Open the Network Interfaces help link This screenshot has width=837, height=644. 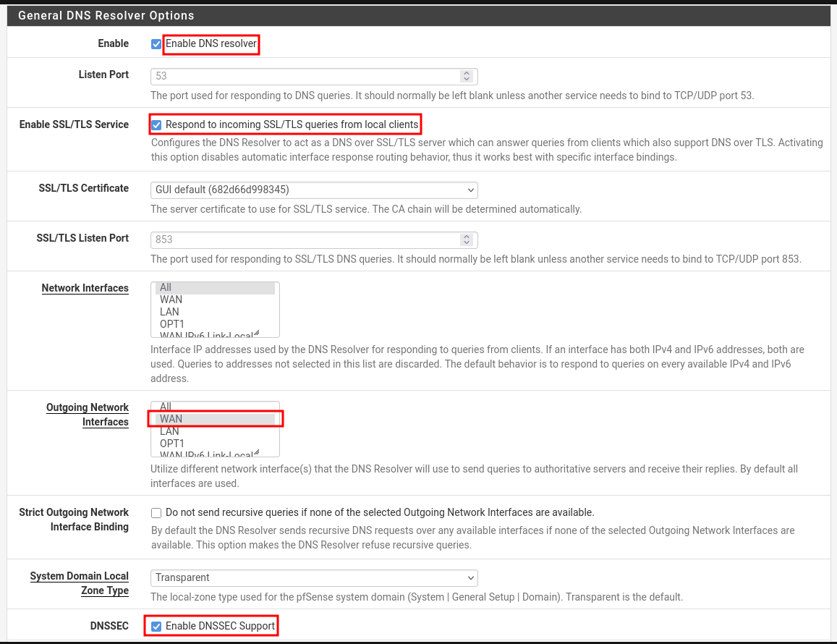tap(85, 288)
